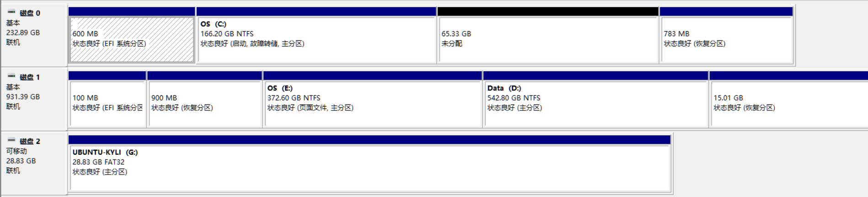The height and width of the screenshot is (197, 868).
Task: Click the removable disk icon for 磁盘 2
Action: [x=11, y=140]
